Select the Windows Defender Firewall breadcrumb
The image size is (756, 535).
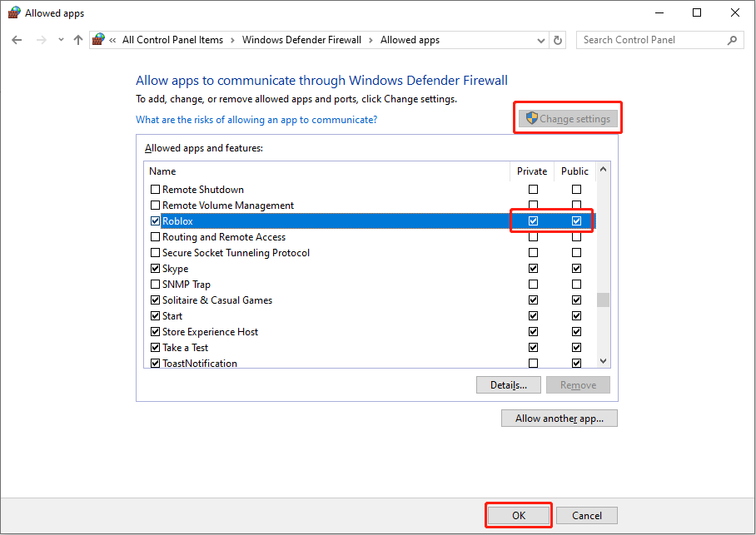pos(303,39)
